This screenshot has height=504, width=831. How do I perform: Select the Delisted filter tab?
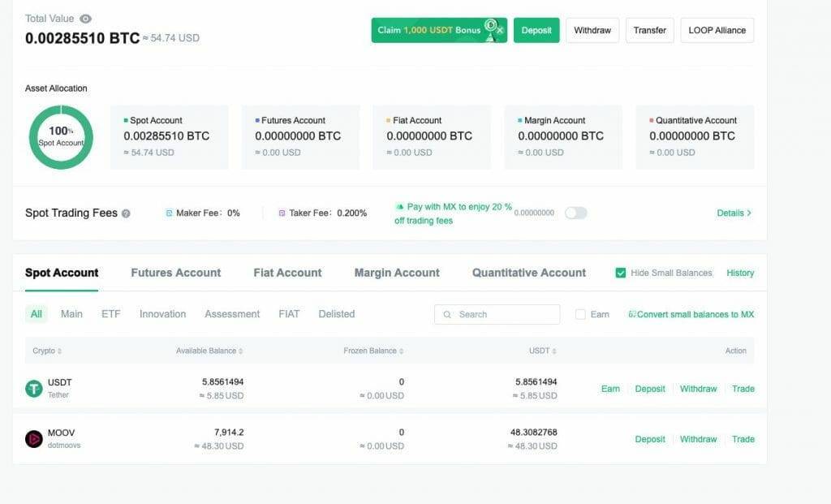click(x=337, y=314)
